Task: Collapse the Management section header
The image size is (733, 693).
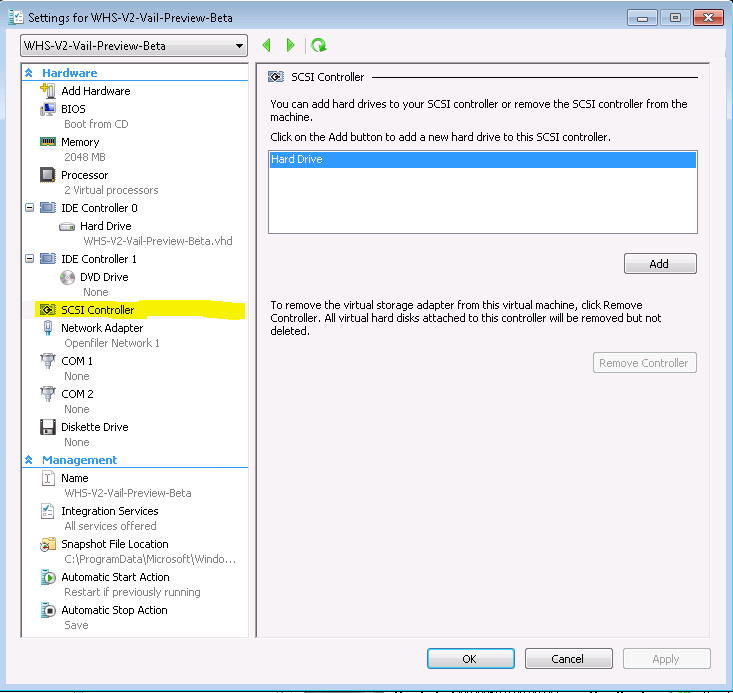Action: click(x=30, y=460)
